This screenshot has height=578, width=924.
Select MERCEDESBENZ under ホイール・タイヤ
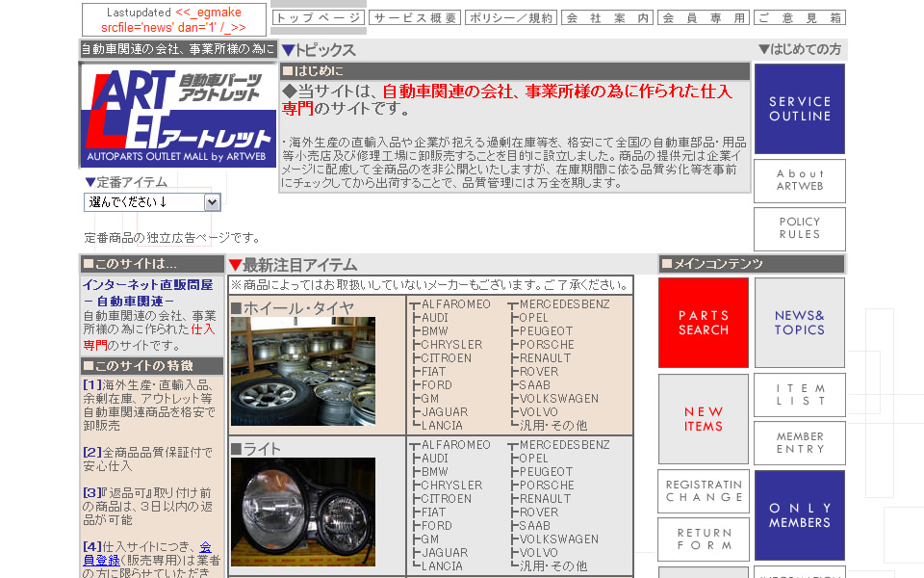click(565, 304)
